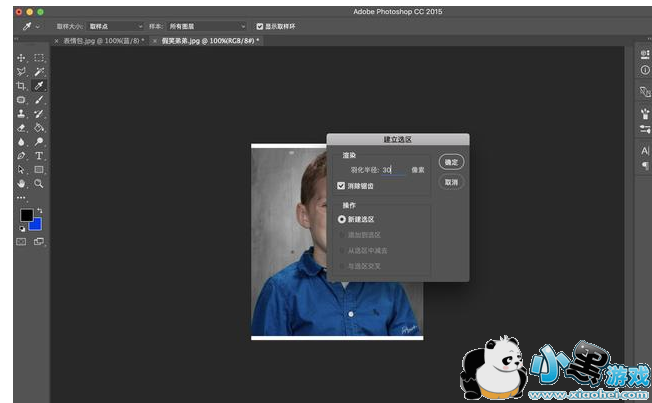This screenshot has width=652, height=403.
Task: Select the Zoom magnifier tool
Action: pyautogui.click(x=39, y=184)
